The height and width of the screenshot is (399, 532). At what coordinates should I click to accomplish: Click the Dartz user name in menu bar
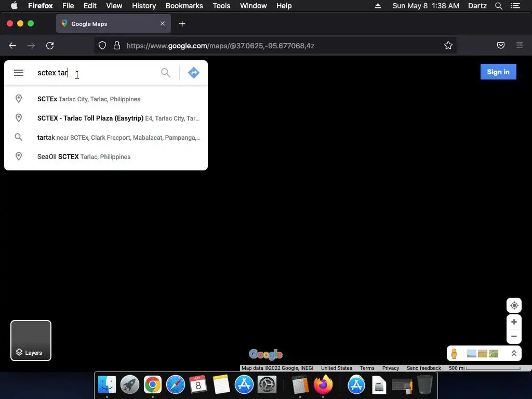coord(477,6)
